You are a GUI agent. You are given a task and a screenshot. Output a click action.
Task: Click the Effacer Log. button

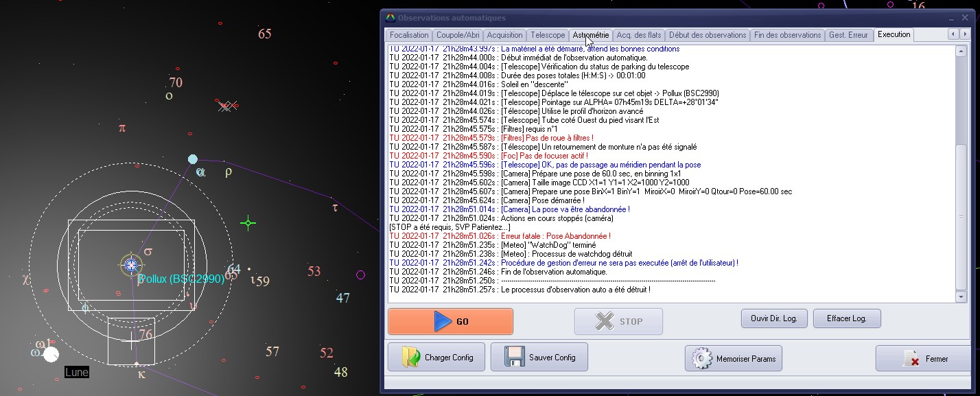(846, 318)
